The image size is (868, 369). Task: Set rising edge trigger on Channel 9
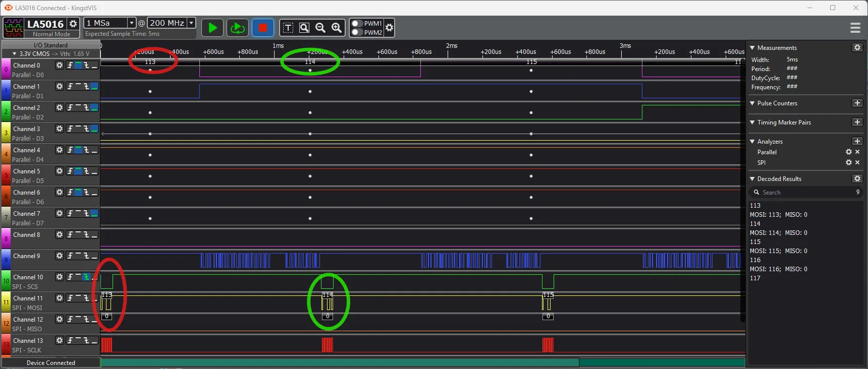click(x=70, y=256)
